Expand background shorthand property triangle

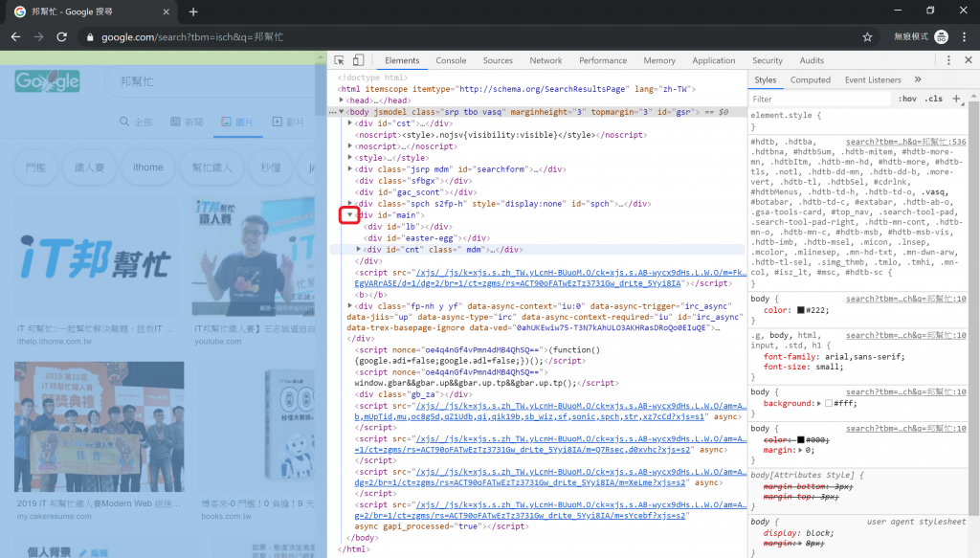click(819, 404)
